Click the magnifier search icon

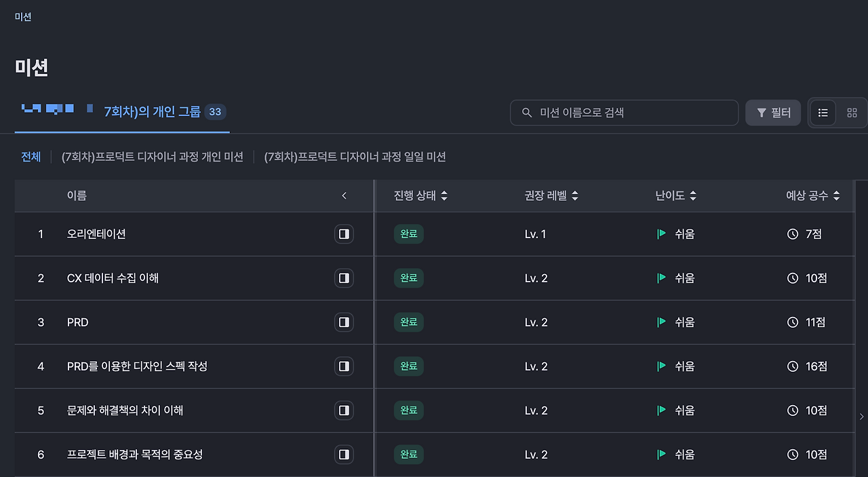point(527,113)
